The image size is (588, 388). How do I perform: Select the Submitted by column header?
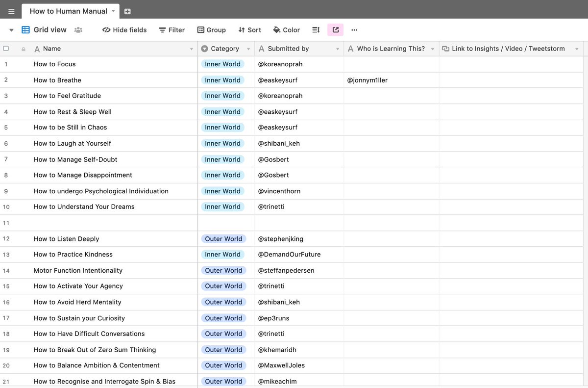(299, 49)
